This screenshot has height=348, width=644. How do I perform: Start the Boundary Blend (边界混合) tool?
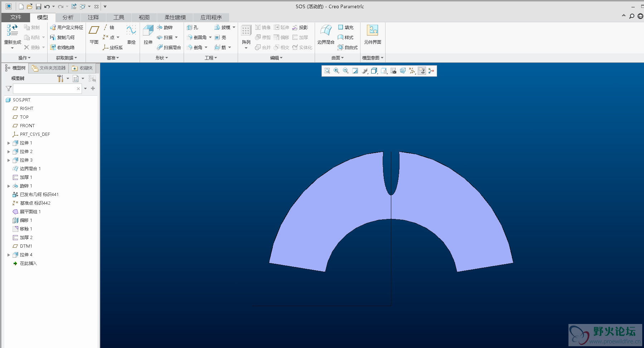point(326,35)
